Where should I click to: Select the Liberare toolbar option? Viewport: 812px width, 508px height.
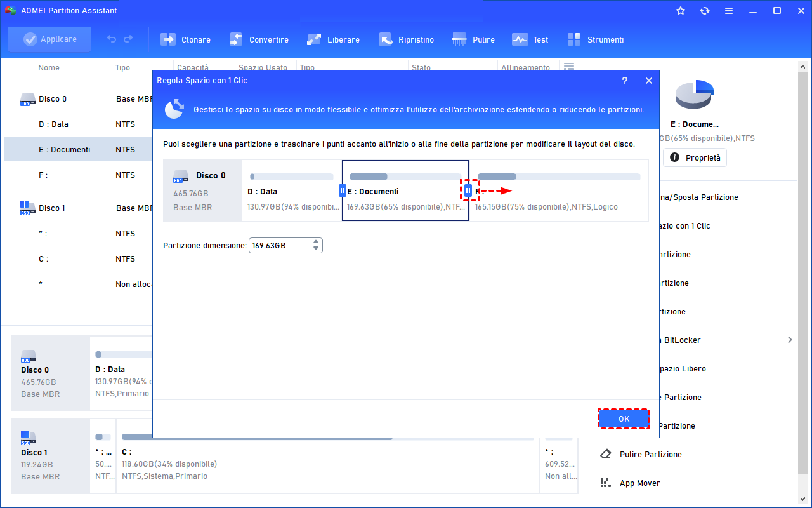(333, 39)
